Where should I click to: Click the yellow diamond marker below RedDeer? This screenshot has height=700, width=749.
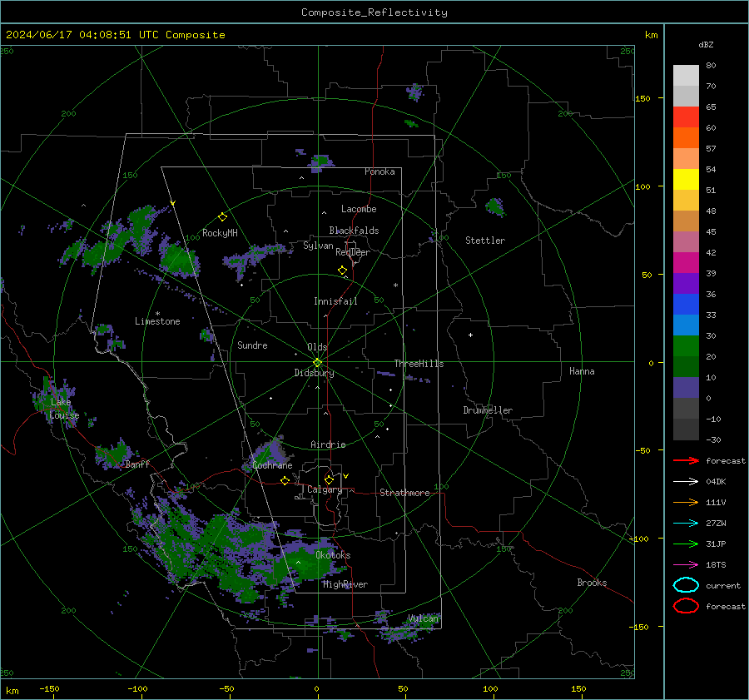tap(343, 271)
